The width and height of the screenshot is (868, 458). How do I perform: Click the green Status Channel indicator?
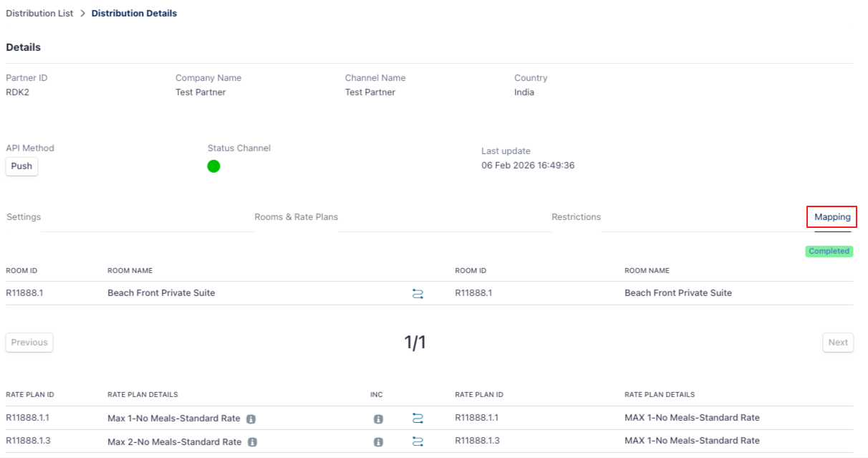point(213,166)
